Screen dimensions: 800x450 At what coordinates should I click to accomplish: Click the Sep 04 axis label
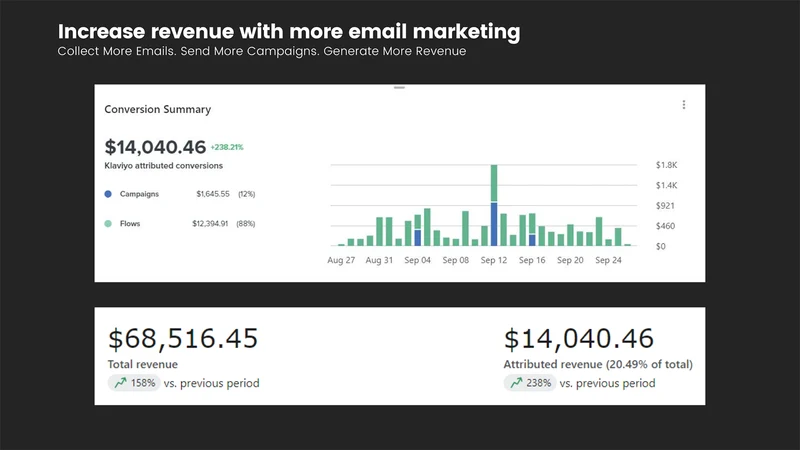[x=417, y=260]
